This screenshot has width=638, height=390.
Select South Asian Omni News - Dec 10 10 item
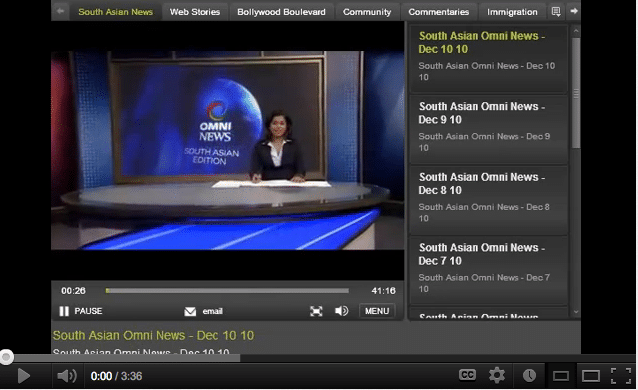488,59
